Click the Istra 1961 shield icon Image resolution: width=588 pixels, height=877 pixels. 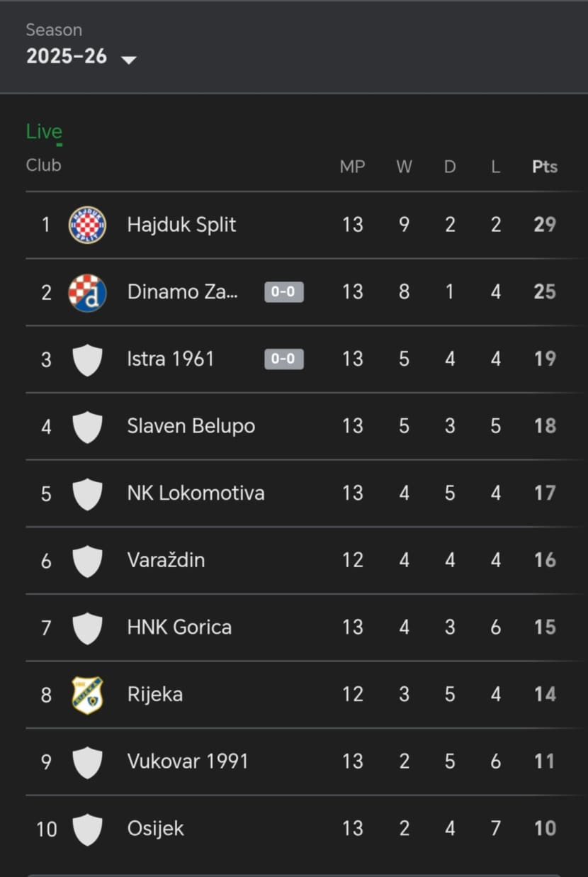87,359
